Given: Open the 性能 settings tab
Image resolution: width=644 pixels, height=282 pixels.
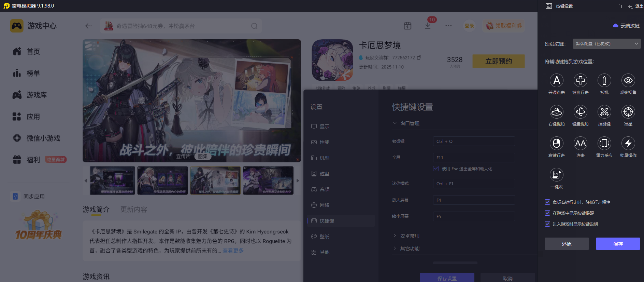Looking at the screenshot, I should coord(324,142).
